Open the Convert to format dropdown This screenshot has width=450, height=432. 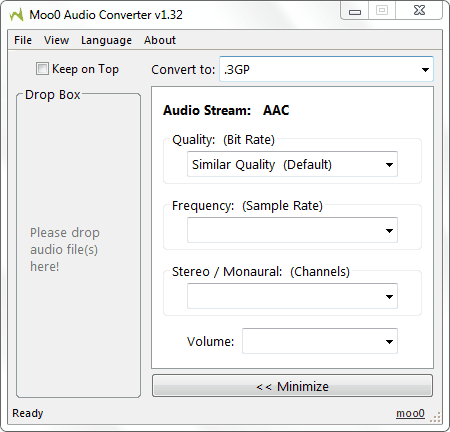point(326,69)
